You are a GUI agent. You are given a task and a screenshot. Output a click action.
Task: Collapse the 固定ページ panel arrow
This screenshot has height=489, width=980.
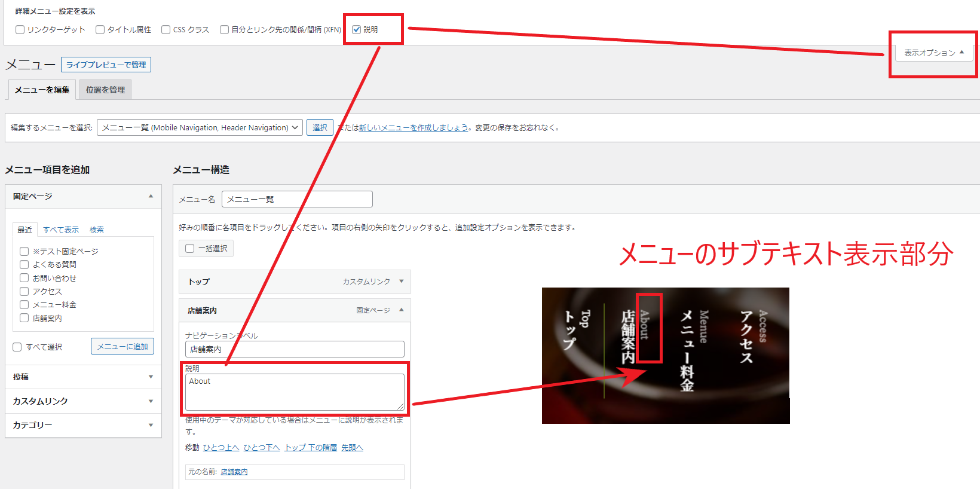[151, 196]
